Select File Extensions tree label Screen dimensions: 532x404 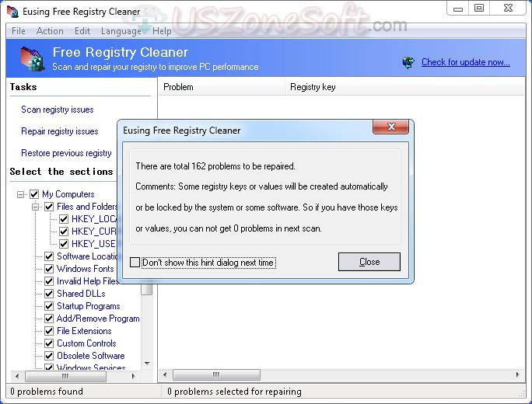click(x=84, y=331)
